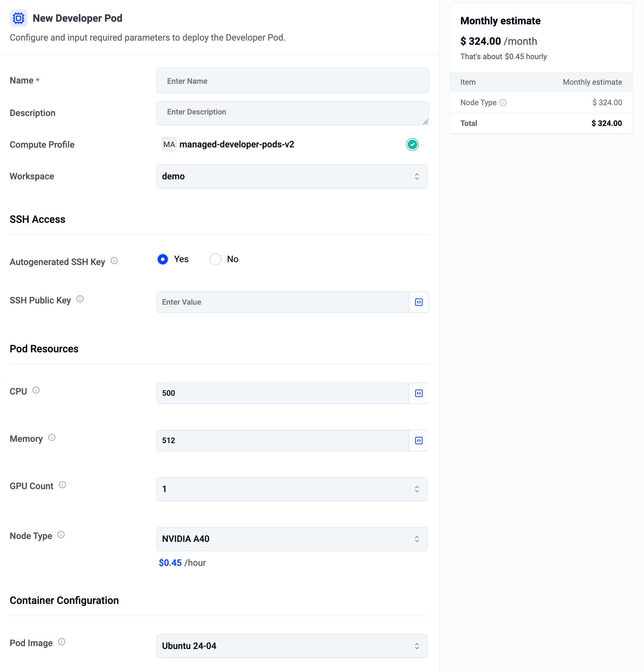
Task: Click the Developer Pod chip icon
Action: pos(19,18)
